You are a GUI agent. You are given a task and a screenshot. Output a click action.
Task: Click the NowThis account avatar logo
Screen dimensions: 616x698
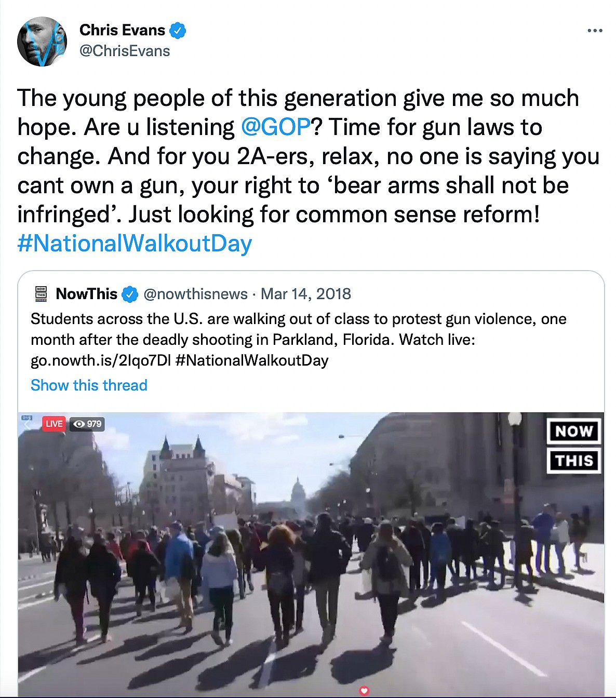[x=41, y=294]
